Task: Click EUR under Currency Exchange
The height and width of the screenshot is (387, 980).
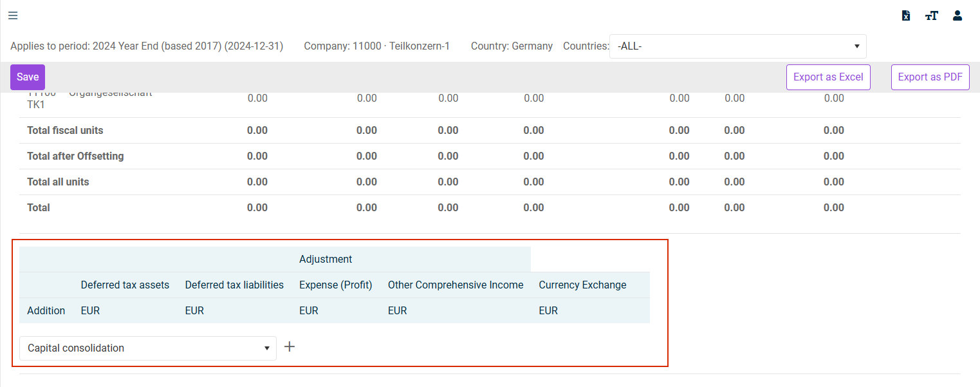Action: pyautogui.click(x=548, y=310)
